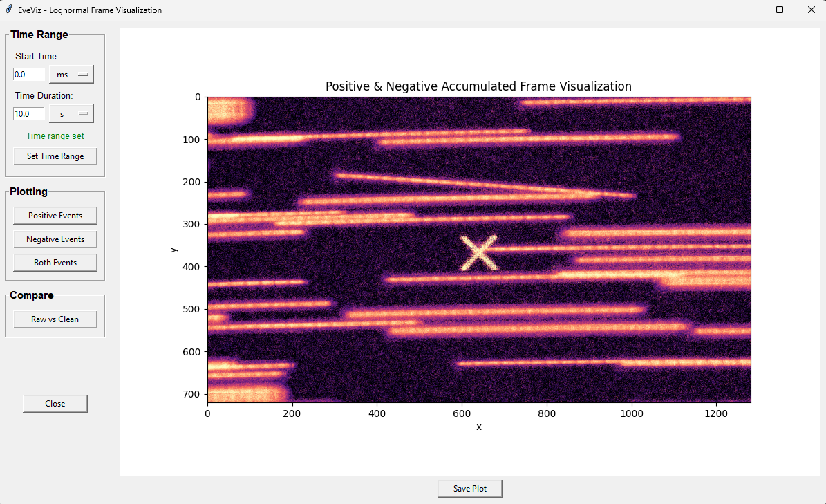This screenshot has width=826, height=504.
Task: Click the x axis label of the plot
Action: coord(479,427)
